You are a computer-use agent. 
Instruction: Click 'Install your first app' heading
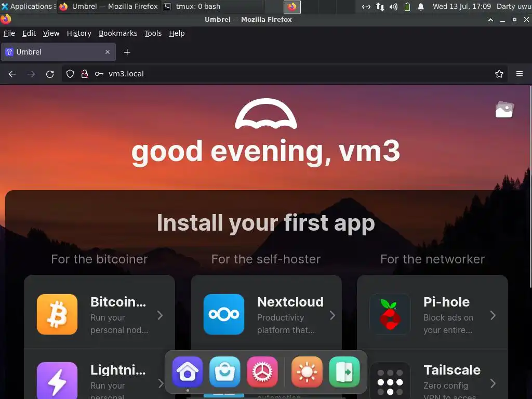click(266, 223)
